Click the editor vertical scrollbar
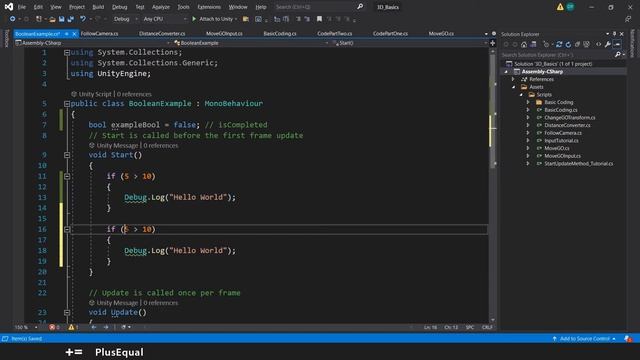The image size is (640, 360). (x=493, y=186)
